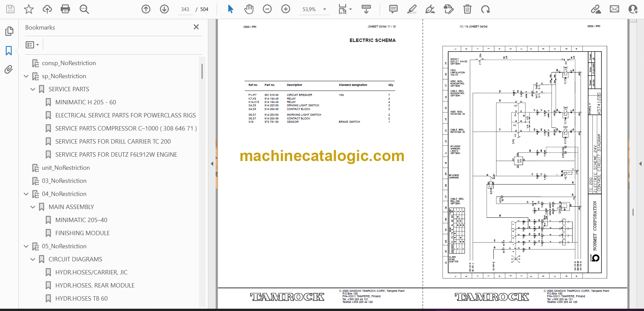Activate the hand pan tool
The height and width of the screenshot is (311, 644).
249,9
